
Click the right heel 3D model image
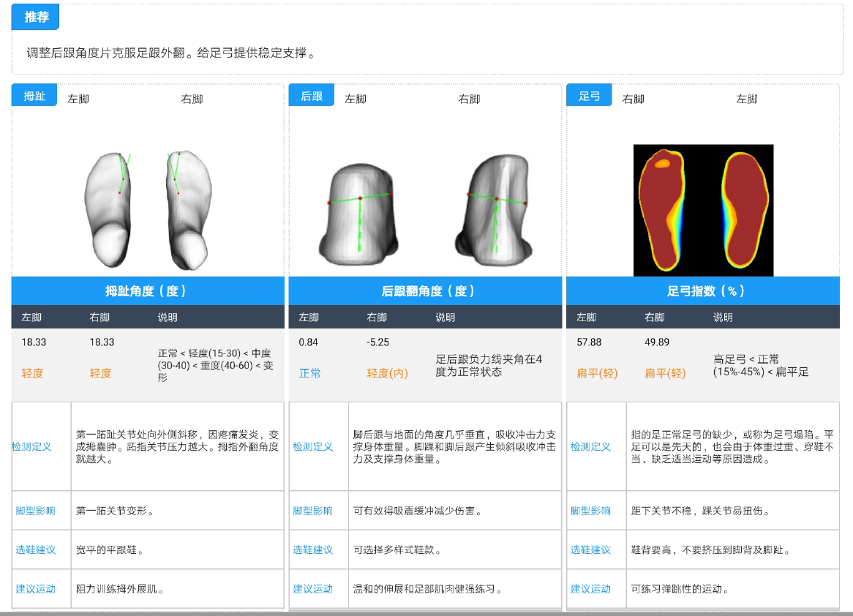tap(496, 210)
